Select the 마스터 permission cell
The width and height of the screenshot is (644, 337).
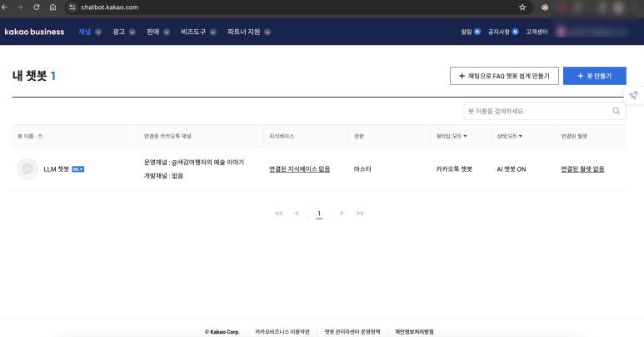point(362,169)
